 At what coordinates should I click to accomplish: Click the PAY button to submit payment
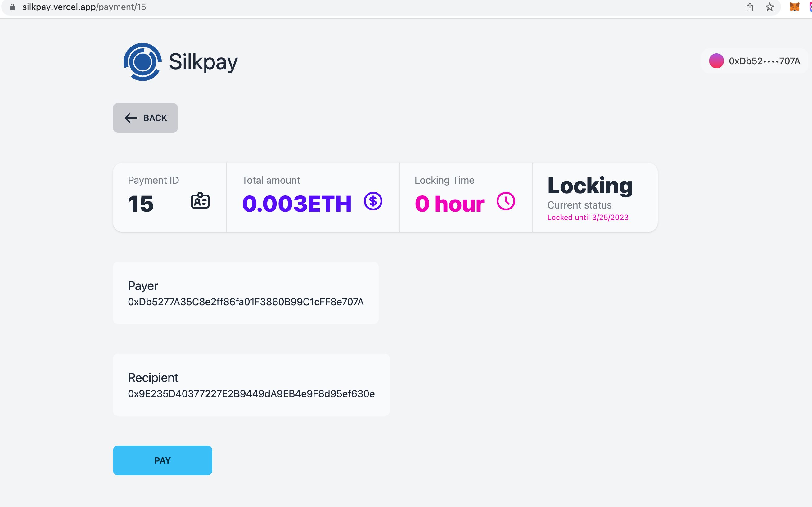tap(162, 460)
